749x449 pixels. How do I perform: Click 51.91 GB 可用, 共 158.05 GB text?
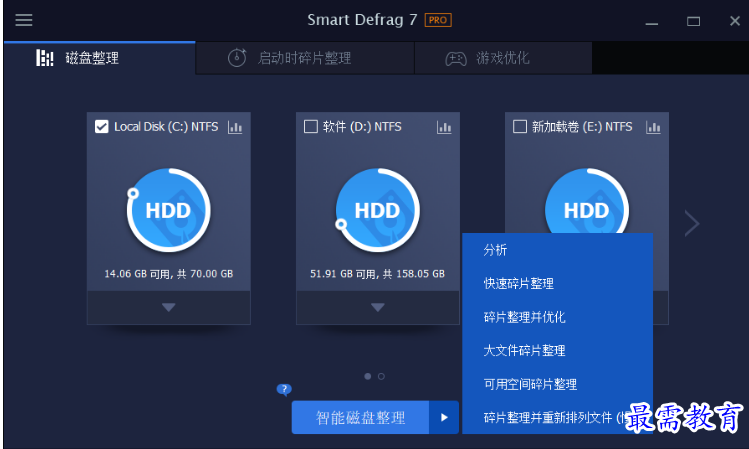(377, 274)
